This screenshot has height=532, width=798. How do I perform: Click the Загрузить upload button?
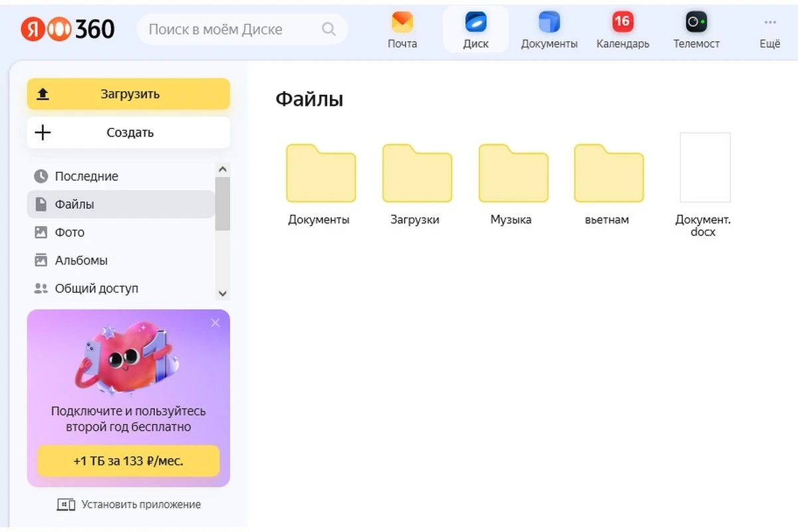(x=128, y=94)
